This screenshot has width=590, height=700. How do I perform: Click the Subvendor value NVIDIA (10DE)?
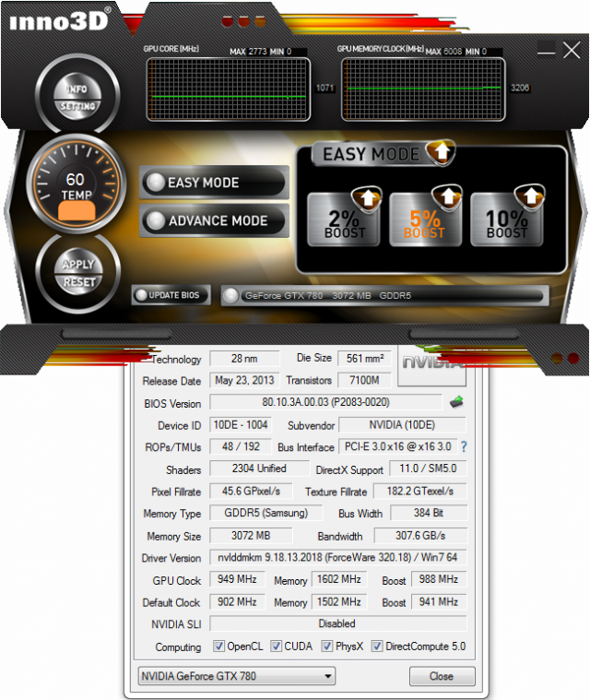[402, 424]
